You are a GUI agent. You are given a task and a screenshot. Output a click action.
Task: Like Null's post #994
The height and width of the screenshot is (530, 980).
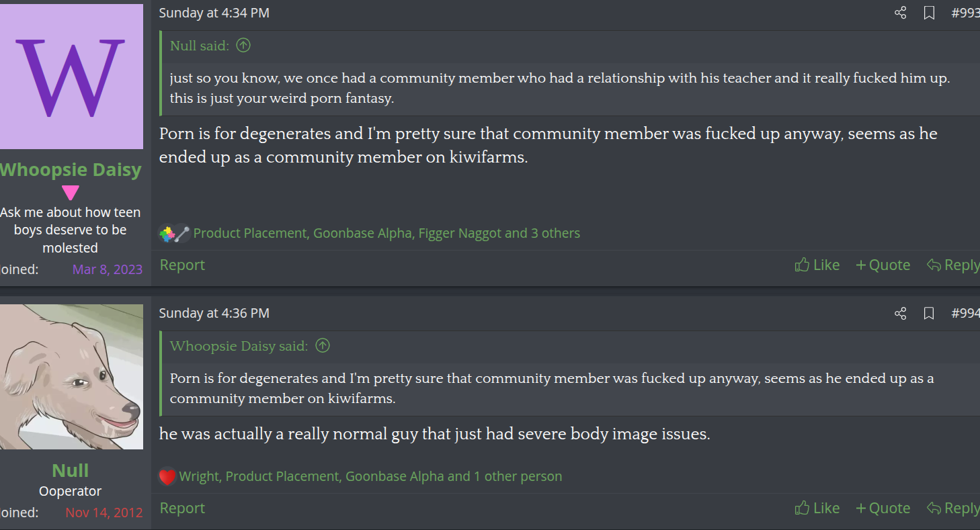(x=817, y=509)
